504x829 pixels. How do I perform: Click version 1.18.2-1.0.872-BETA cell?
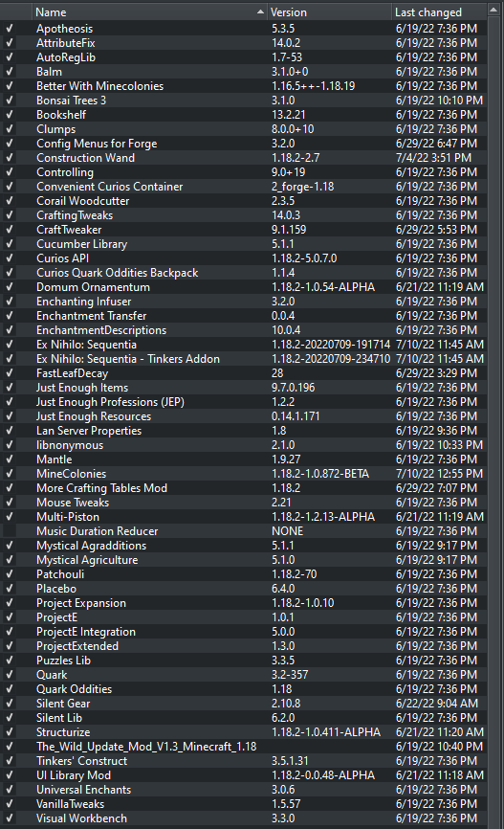pos(320,474)
